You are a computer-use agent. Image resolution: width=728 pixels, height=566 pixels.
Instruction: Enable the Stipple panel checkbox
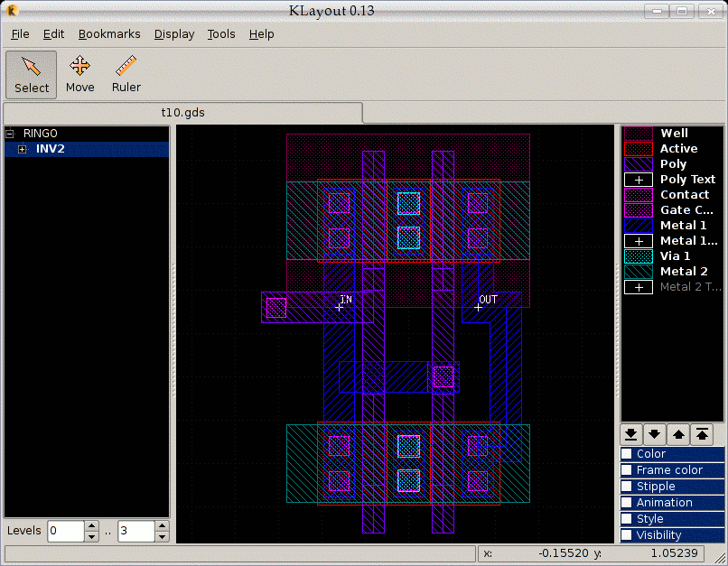(627, 487)
